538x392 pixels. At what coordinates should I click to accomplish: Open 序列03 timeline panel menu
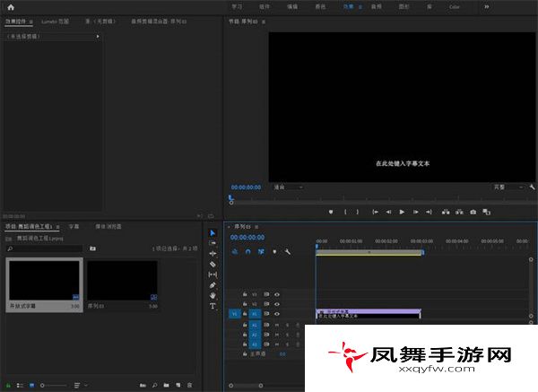pyautogui.click(x=256, y=227)
